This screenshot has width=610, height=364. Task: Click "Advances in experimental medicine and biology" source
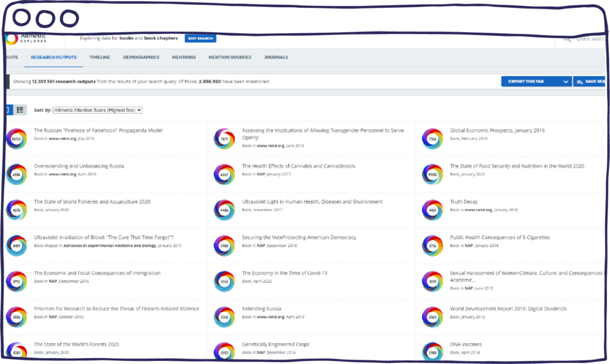[x=110, y=246]
